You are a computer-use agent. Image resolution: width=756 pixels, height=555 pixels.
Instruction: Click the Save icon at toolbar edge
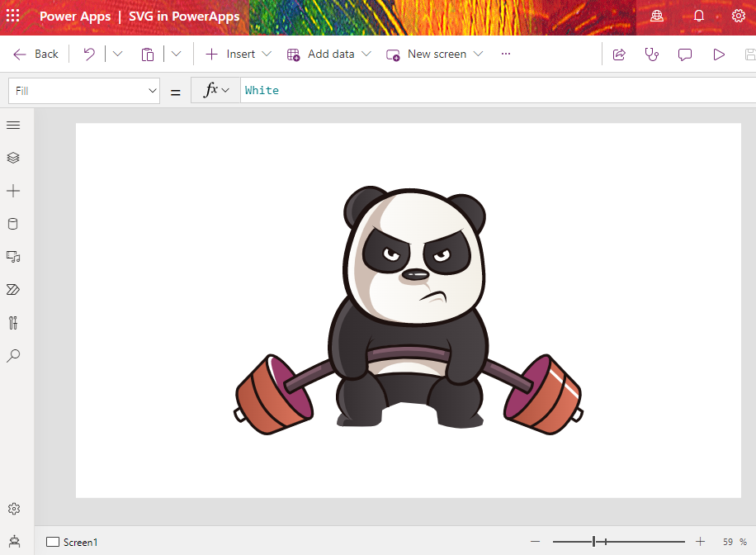pos(750,54)
